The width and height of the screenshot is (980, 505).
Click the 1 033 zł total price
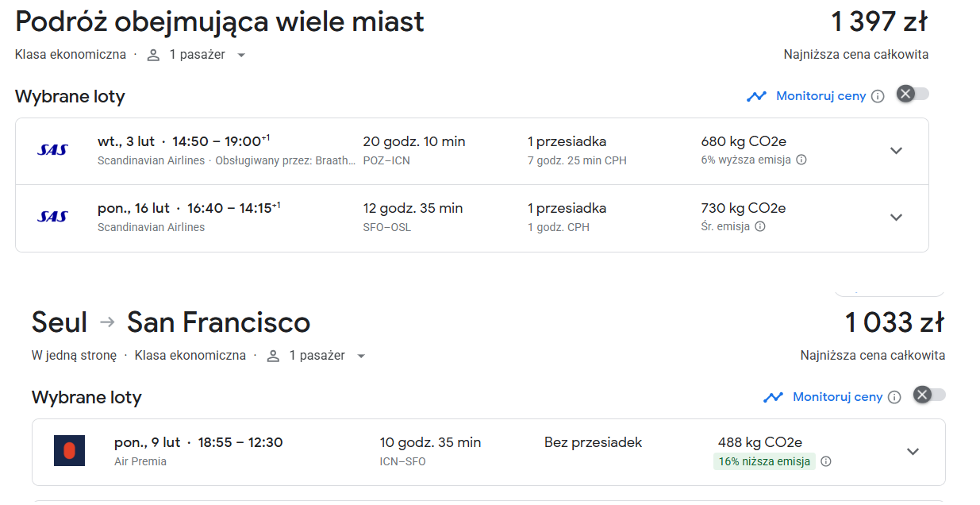(x=894, y=322)
